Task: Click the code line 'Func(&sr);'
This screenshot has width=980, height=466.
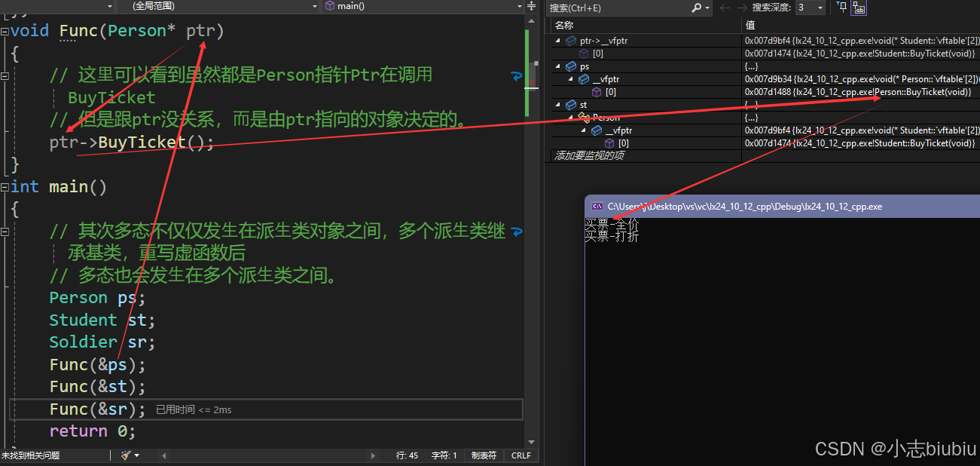Action: tap(97, 409)
